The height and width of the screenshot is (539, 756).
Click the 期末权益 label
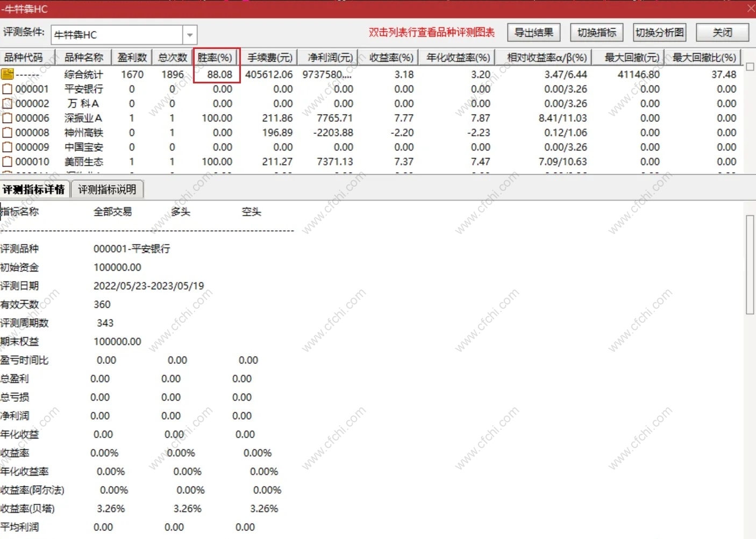coord(19,342)
